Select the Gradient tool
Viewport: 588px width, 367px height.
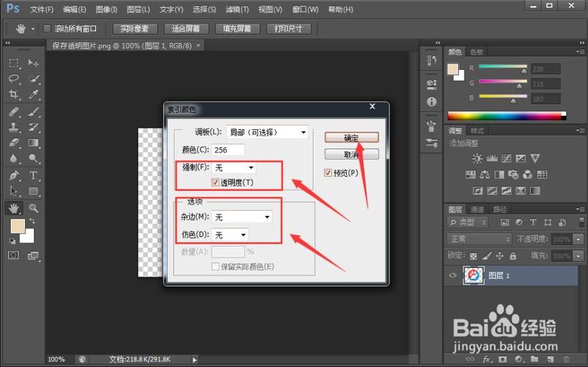pos(34,142)
